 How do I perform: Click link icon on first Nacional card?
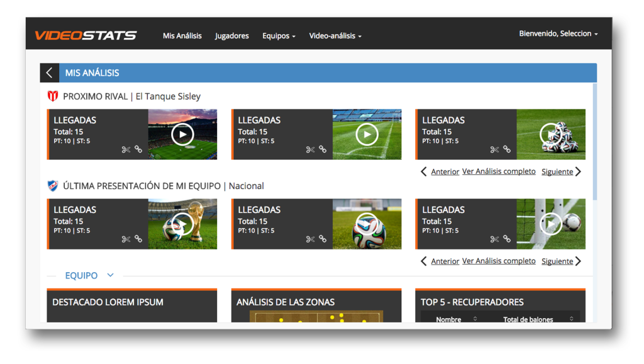138,239
